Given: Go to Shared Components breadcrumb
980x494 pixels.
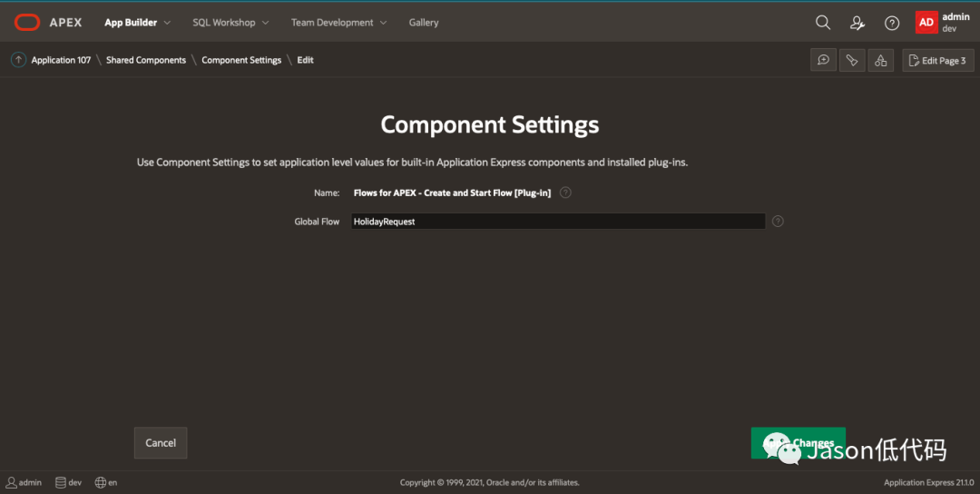Looking at the screenshot, I should [x=146, y=60].
